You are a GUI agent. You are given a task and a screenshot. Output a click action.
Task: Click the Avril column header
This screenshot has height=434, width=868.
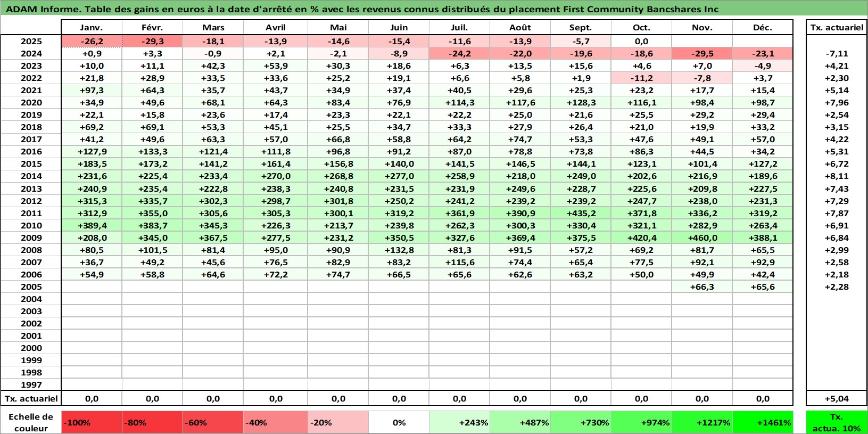tap(276, 28)
